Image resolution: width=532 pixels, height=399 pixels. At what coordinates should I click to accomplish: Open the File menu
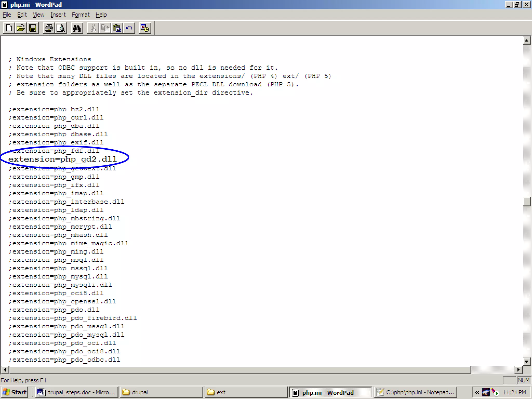point(7,15)
